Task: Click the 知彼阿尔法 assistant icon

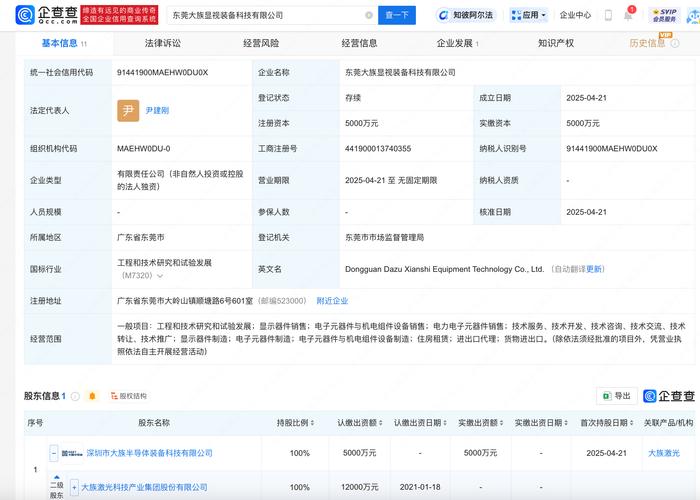Action: pyautogui.click(x=466, y=15)
